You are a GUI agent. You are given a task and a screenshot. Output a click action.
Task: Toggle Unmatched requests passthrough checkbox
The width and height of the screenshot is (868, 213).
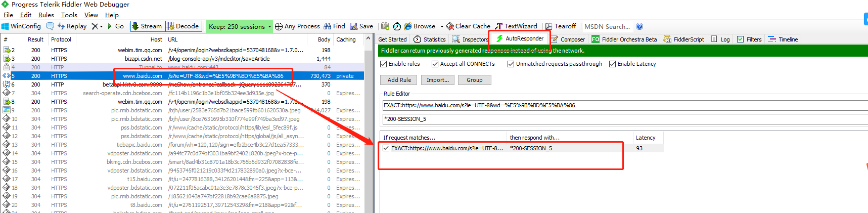[x=511, y=64]
